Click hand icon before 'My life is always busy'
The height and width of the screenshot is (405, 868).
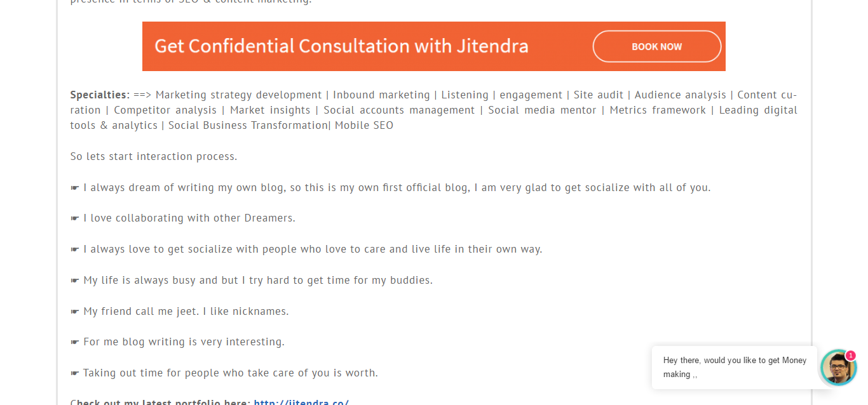[75, 281]
